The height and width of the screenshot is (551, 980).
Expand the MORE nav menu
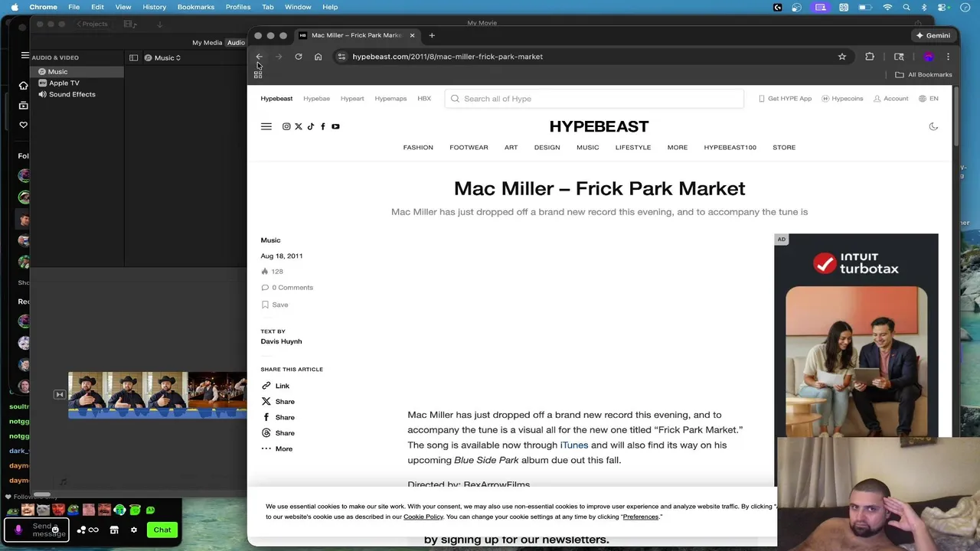[x=678, y=148]
